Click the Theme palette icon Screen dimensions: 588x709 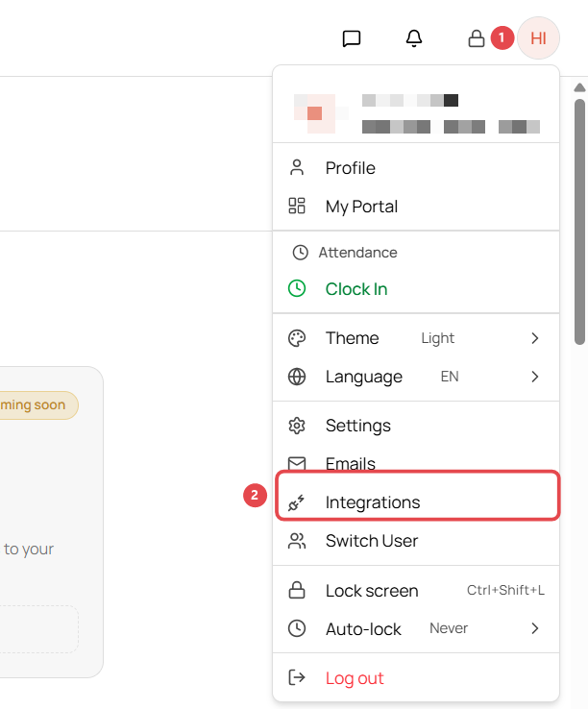pyautogui.click(x=297, y=338)
